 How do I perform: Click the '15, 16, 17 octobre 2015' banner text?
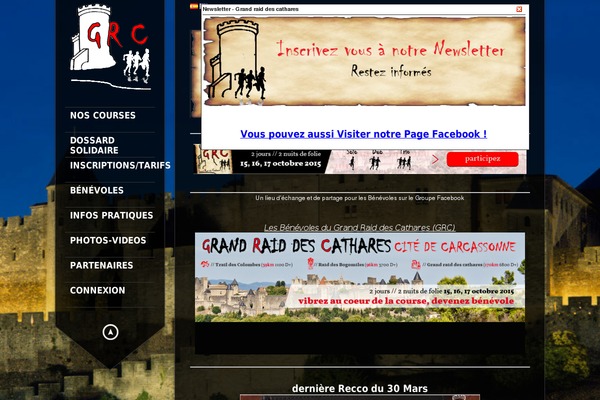click(x=280, y=163)
